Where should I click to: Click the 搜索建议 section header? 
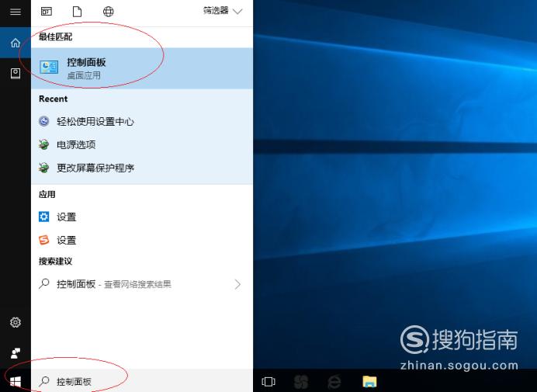[55, 261]
